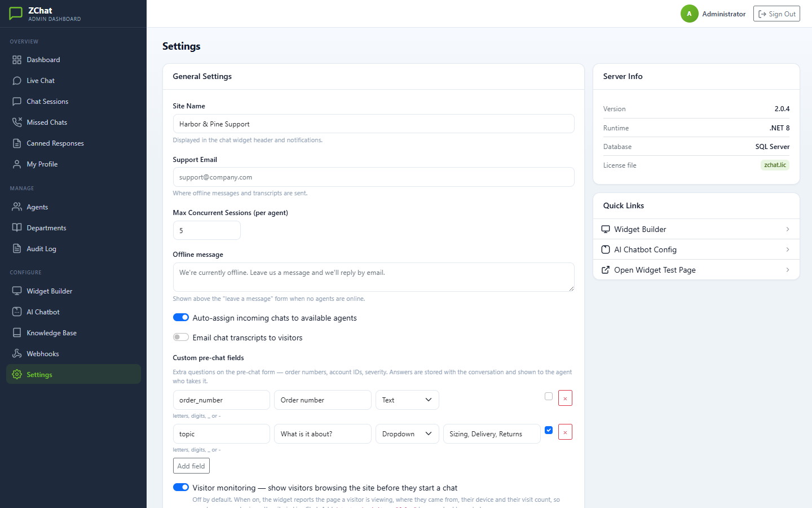Edit the topic options field Sizing, Delivery, Returns
The height and width of the screenshot is (508, 812).
[492, 434]
